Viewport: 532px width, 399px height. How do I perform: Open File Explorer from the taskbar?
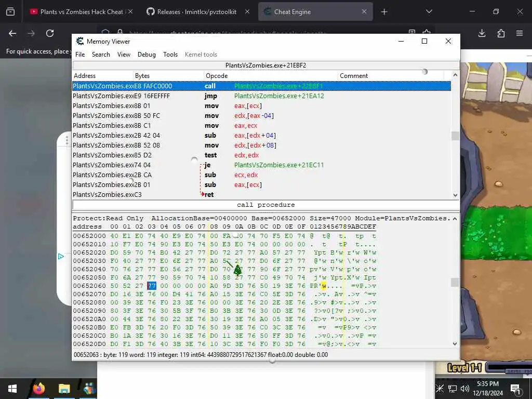[64, 389]
